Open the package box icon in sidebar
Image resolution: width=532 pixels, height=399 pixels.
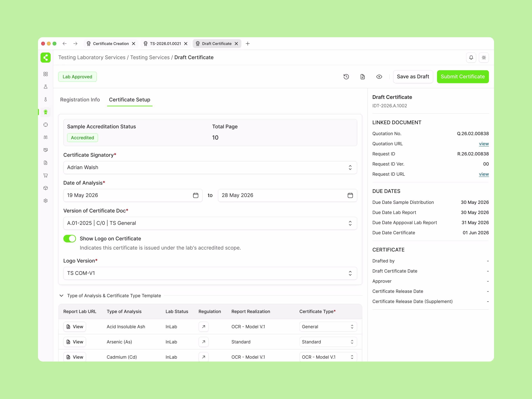(46, 188)
